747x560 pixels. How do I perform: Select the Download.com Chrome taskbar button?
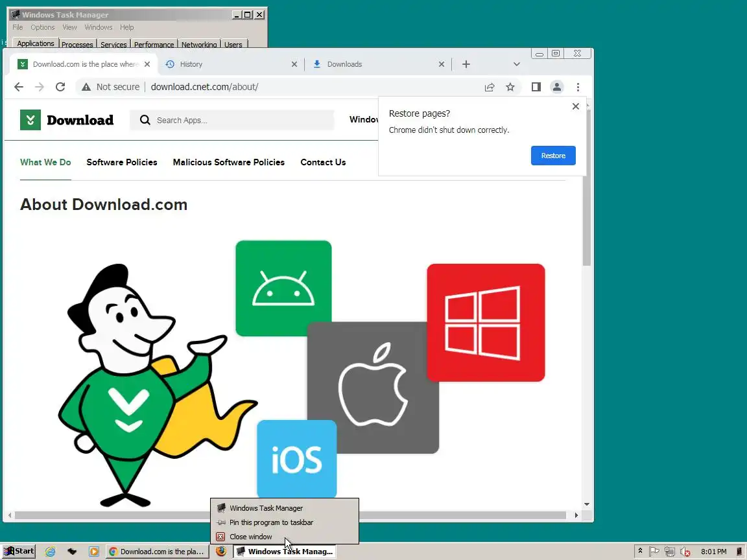coord(157,552)
